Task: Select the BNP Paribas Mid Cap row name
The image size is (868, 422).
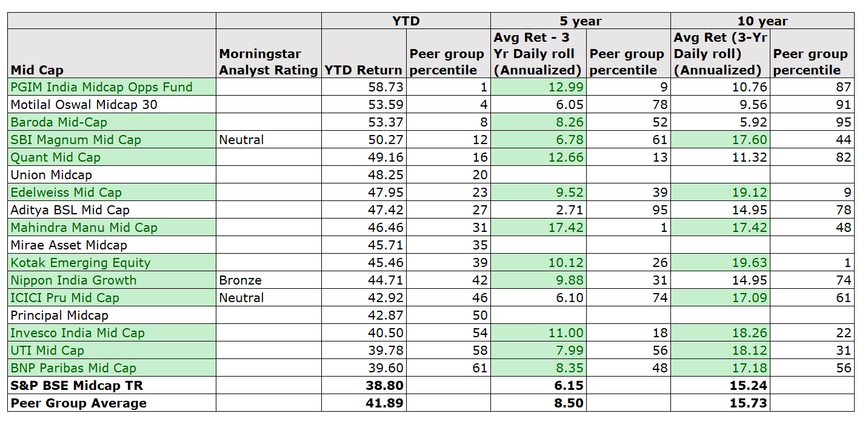Action: (73, 368)
